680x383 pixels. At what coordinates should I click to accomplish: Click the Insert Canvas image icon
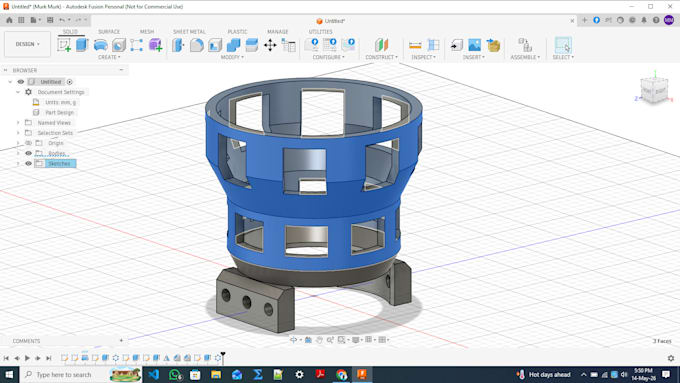pyautogui.click(x=474, y=45)
